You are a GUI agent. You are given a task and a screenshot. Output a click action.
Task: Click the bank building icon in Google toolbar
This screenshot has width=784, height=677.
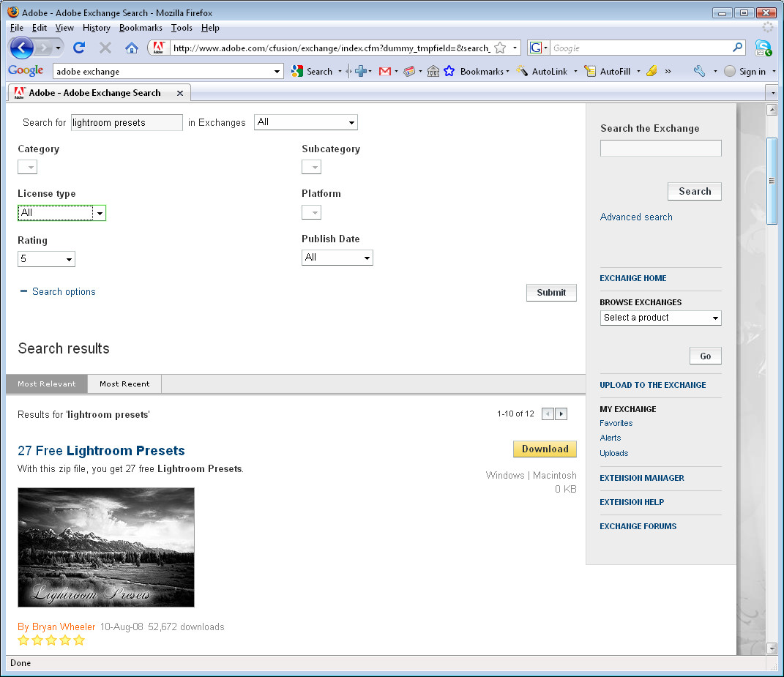pyautogui.click(x=433, y=72)
